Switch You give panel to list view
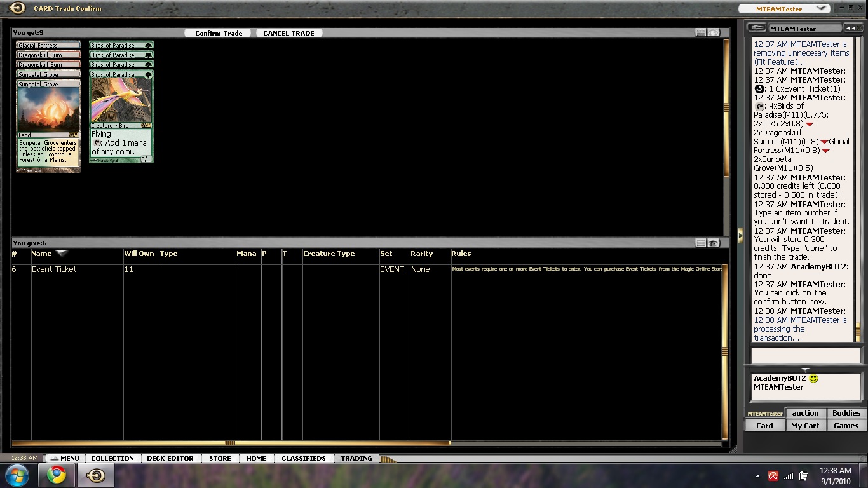Viewport: 868px width, 488px height. pyautogui.click(x=701, y=243)
